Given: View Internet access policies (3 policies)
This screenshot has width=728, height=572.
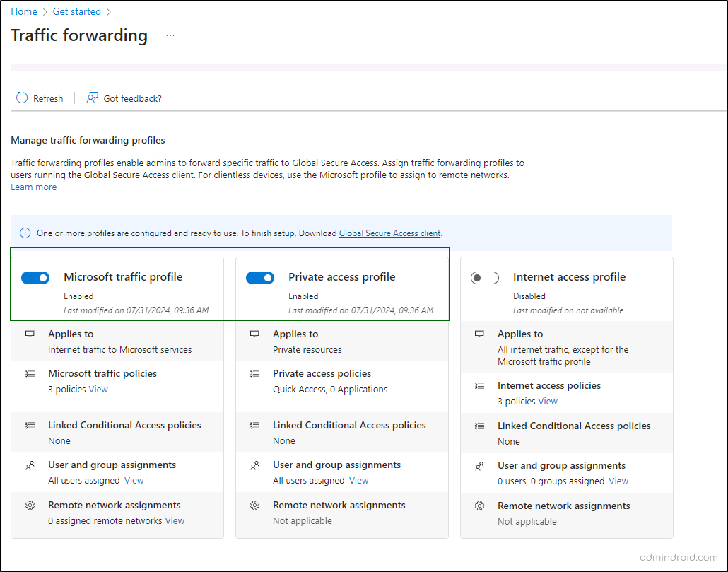Looking at the screenshot, I should click(x=548, y=401).
